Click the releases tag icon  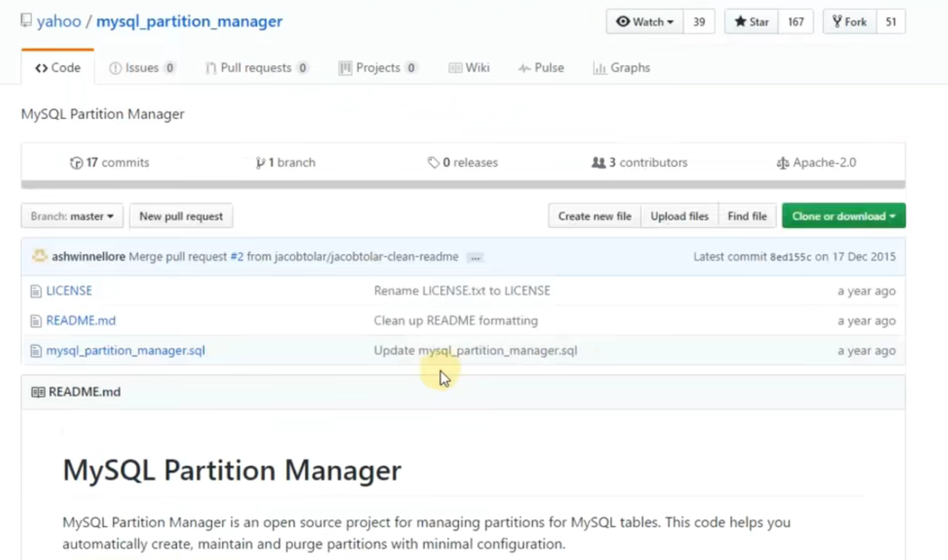434,163
